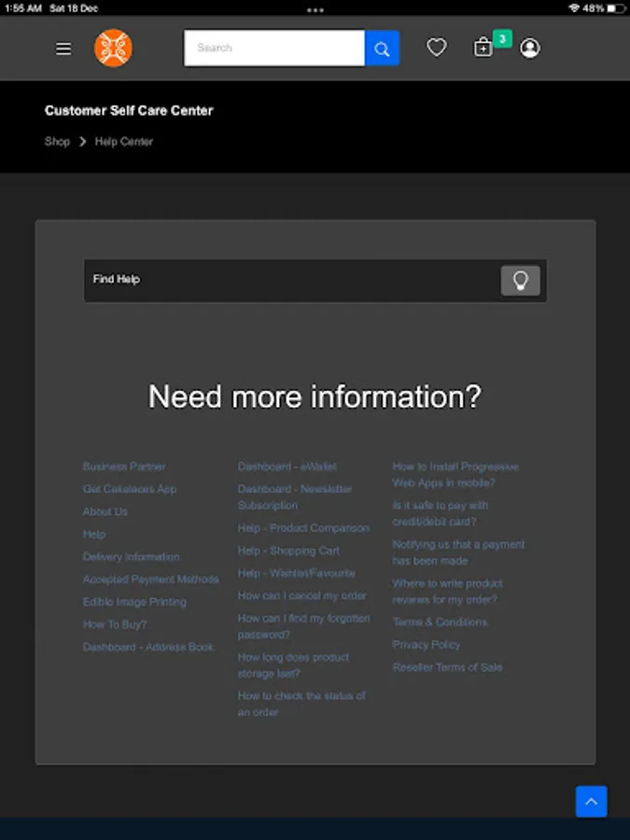Tap the cart item count badge
630x840 pixels.
[502, 38]
